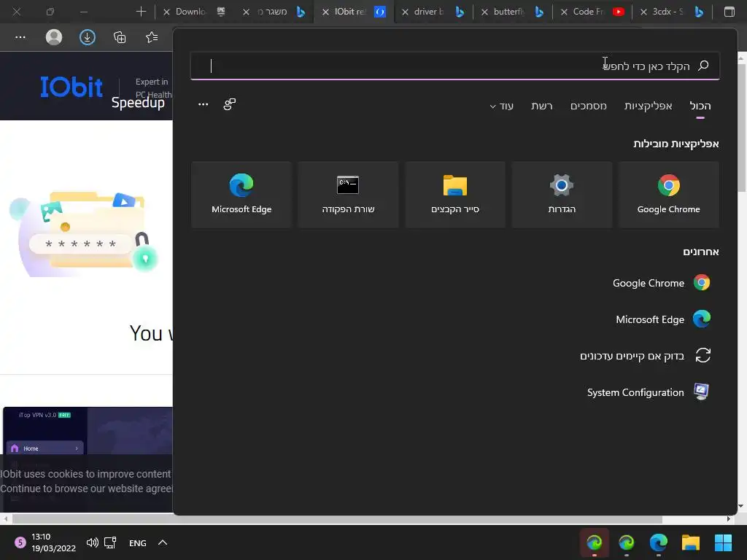Open network icon in system tray

(111, 542)
